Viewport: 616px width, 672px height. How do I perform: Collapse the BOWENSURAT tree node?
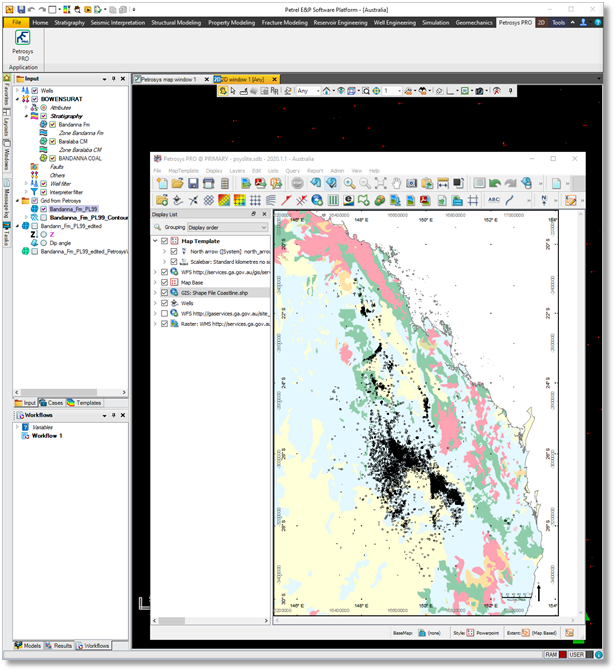pyautogui.click(x=17, y=99)
